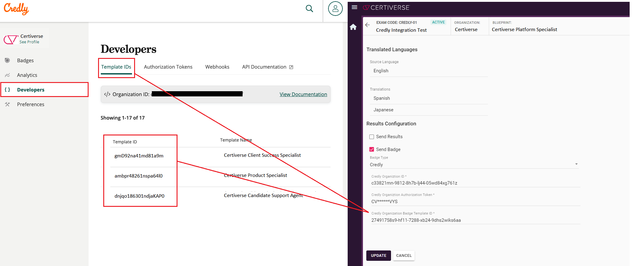
Task: Click the CANCEL button
Action: click(404, 256)
